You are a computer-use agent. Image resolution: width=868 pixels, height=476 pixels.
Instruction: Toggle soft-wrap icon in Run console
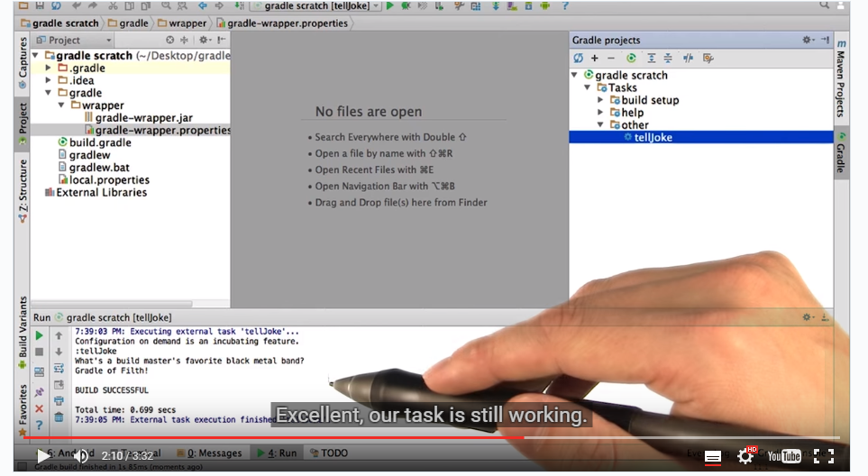pos(59,369)
